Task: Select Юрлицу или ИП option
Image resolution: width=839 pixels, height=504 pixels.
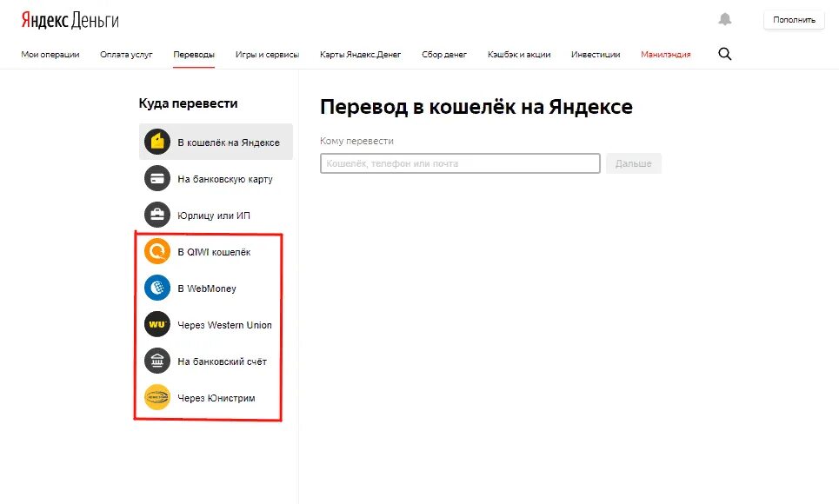Action: (x=216, y=216)
